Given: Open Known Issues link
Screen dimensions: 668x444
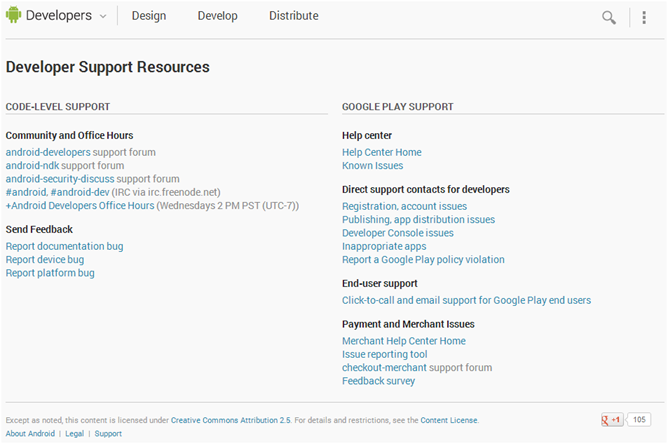Looking at the screenshot, I should click(372, 165).
